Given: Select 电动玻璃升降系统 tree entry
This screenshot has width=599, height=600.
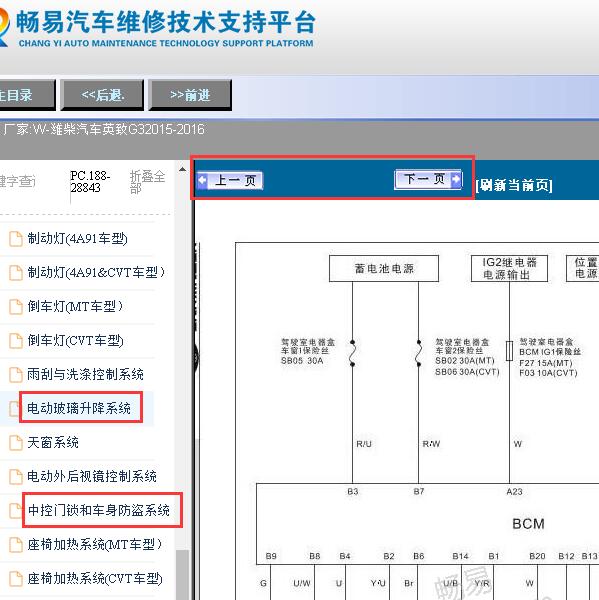Looking at the screenshot, I should (79, 408).
